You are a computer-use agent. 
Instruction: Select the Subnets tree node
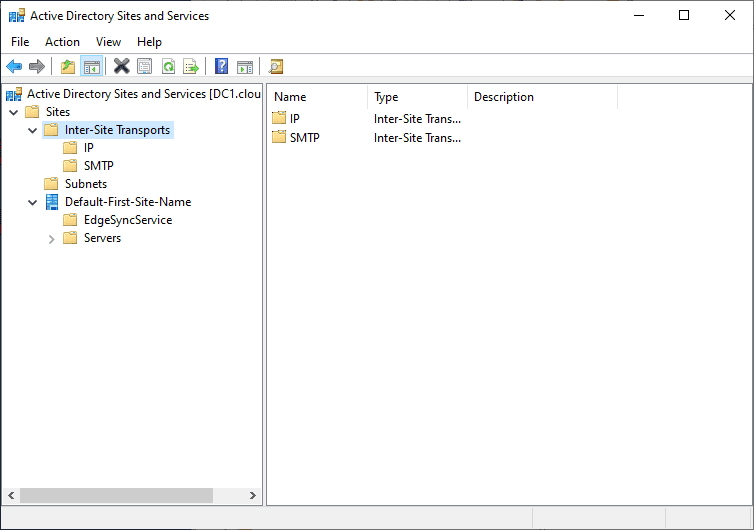pyautogui.click(x=86, y=184)
